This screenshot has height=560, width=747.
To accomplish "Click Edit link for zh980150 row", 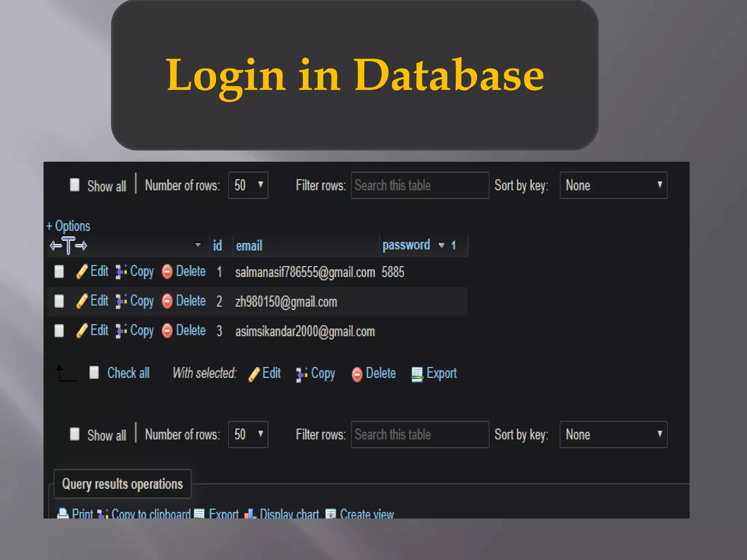I will click(99, 301).
